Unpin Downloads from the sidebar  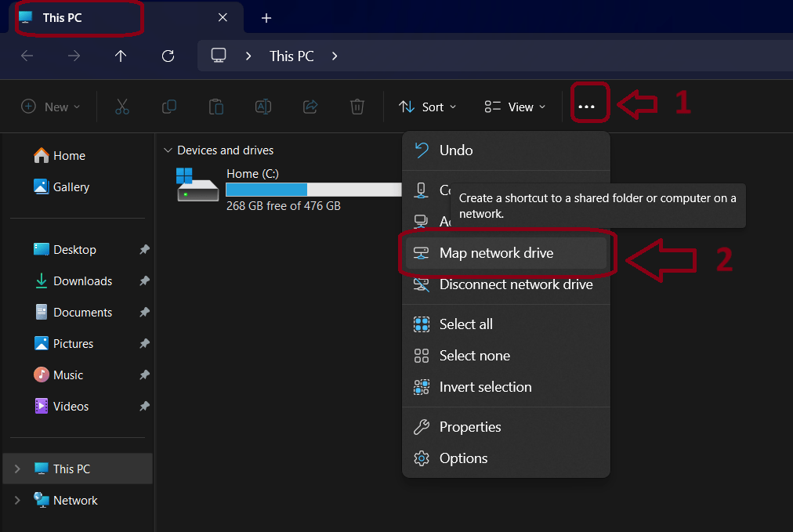point(143,280)
